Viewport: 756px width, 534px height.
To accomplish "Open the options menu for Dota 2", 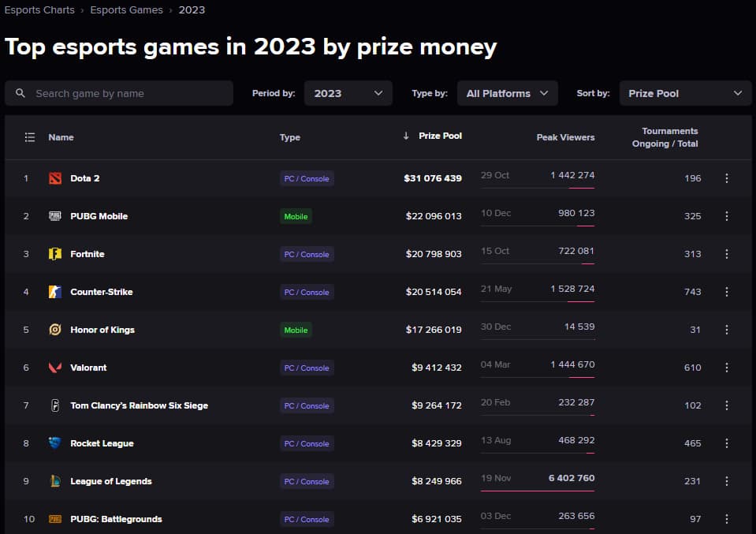I will coord(726,178).
